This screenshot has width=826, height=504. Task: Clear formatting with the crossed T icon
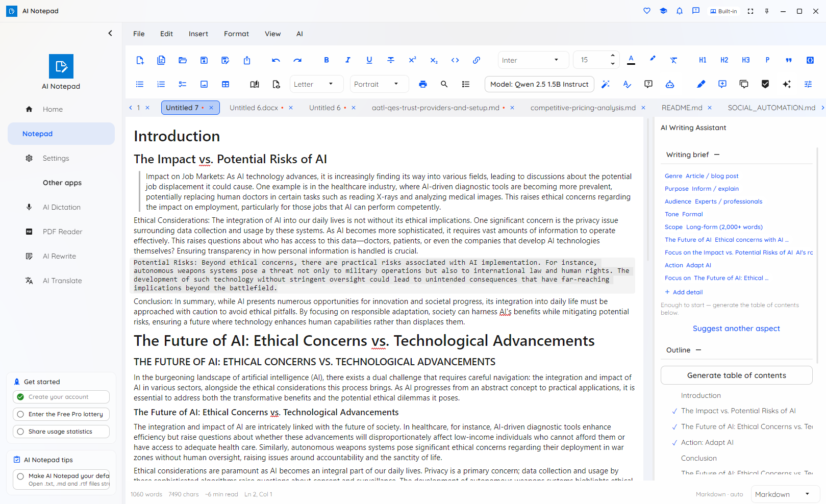674,60
